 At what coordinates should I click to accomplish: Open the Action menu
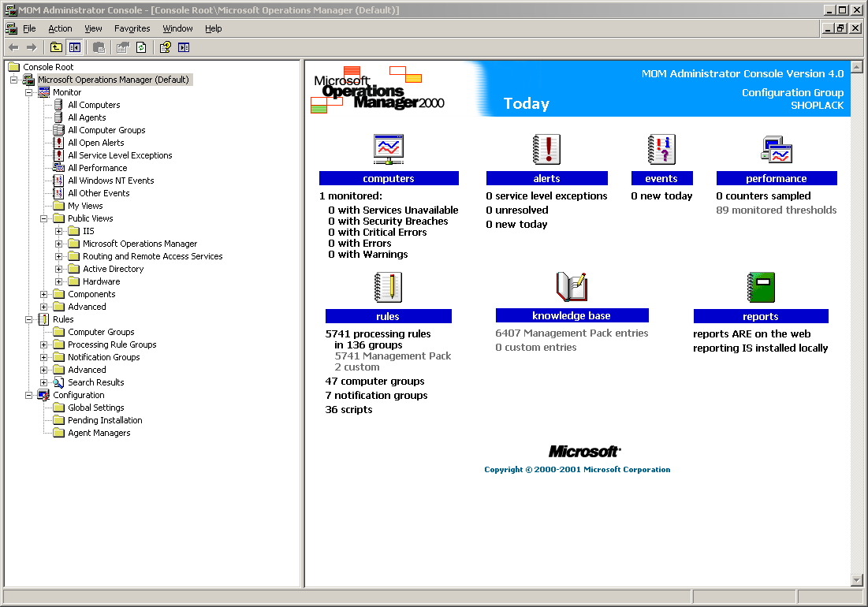point(60,28)
